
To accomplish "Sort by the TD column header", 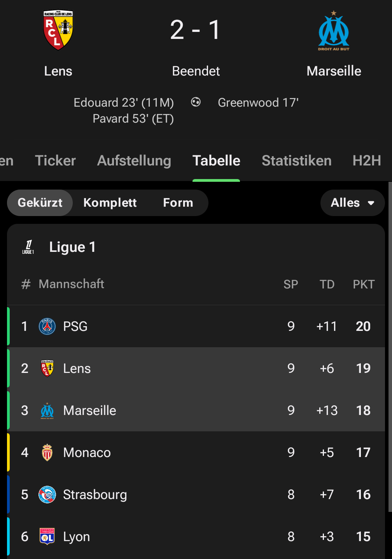I will [327, 284].
